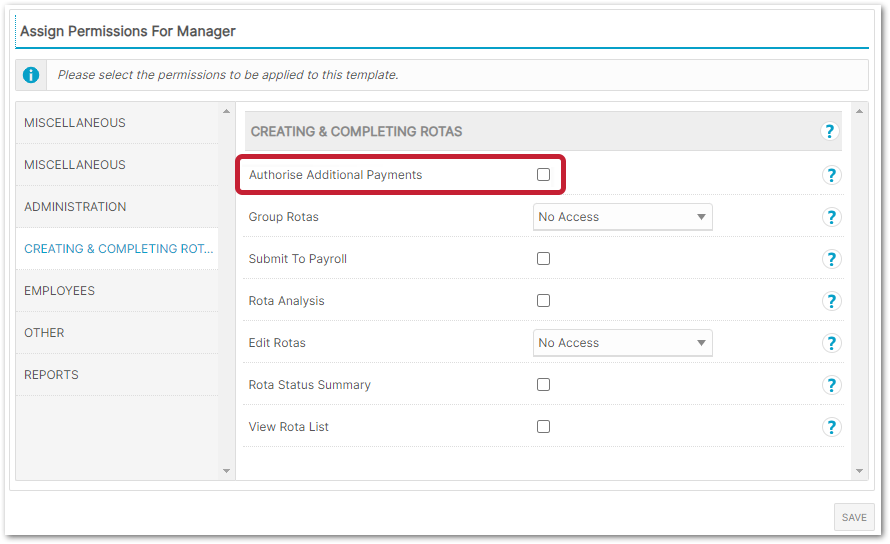
Task: Open help icon beside Group Rotas
Action: pos(830,217)
